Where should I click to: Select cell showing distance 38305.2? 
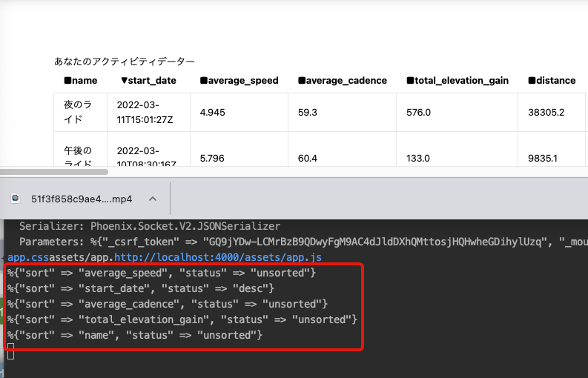coord(552,112)
